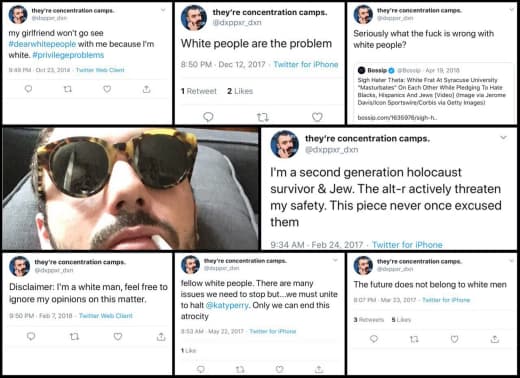Screen dimensions: 520x378
Task: Like 'The future does not belong to white men'
Action: (x=454, y=339)
